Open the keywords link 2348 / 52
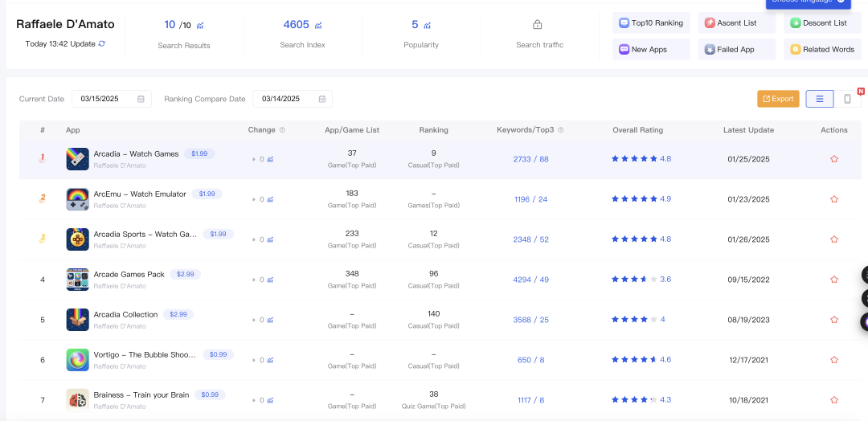Screen dimensions: 868x421 click(531, 239)
